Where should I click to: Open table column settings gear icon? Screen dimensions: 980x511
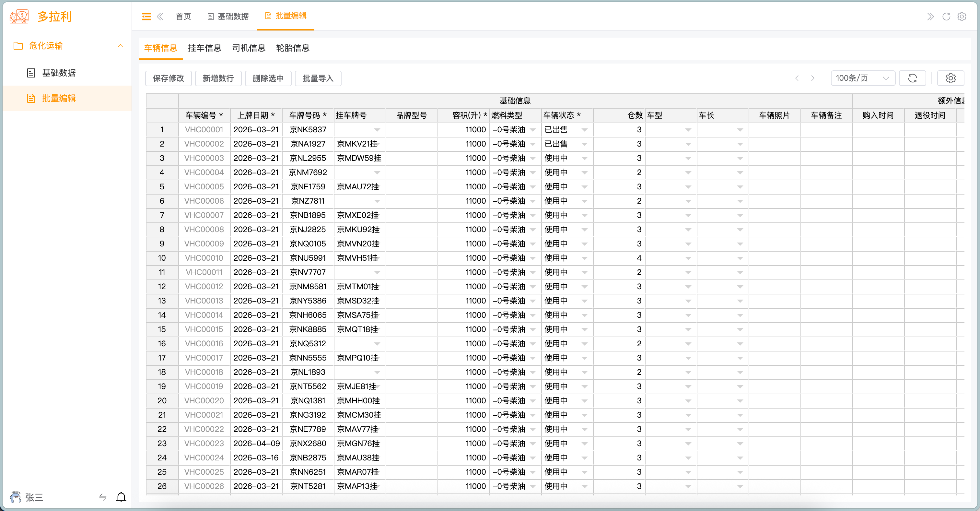[x=951, y=78]
